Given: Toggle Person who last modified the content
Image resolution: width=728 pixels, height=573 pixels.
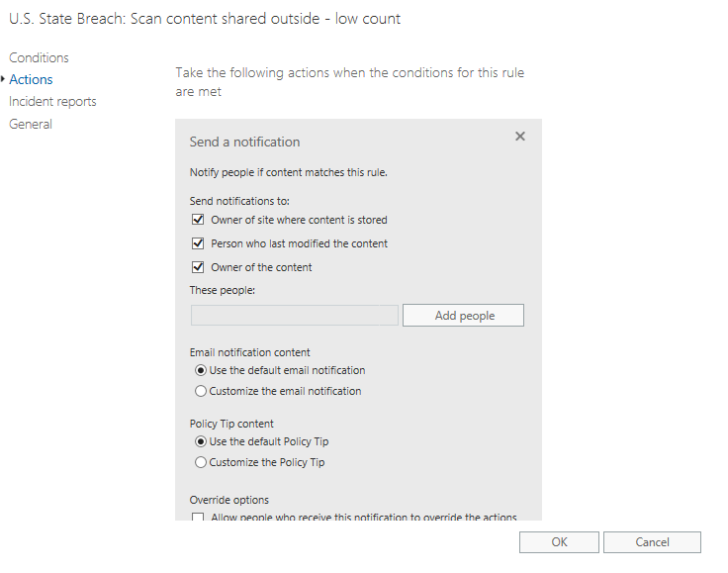Looking at the screenshot, I should click(199, 243).
